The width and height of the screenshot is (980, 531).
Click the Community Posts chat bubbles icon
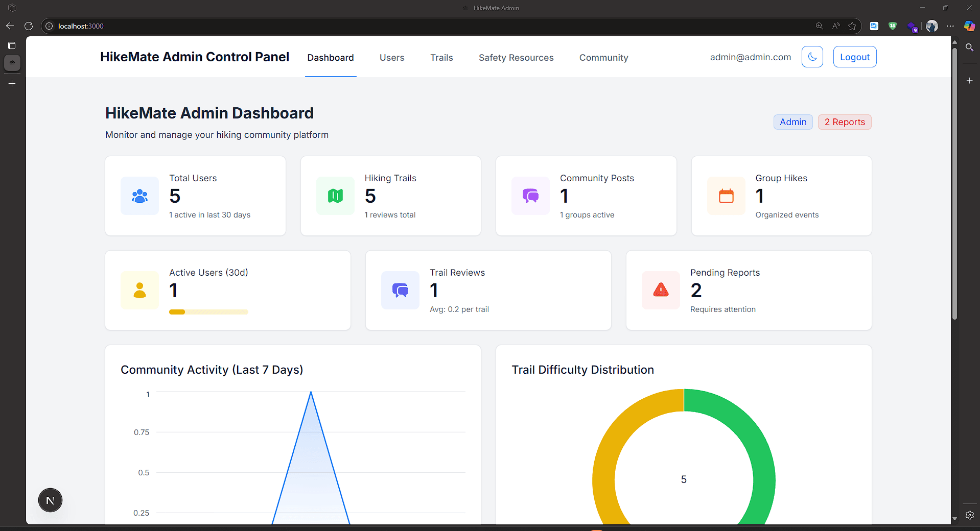[x=530, y=196]
